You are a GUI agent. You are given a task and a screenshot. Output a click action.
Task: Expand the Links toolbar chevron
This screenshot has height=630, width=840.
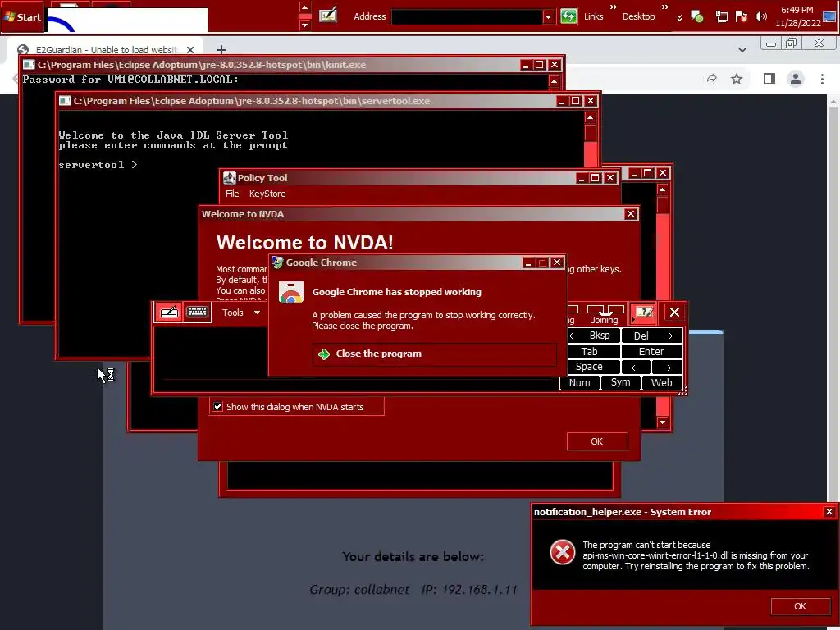tap(614, 7)
